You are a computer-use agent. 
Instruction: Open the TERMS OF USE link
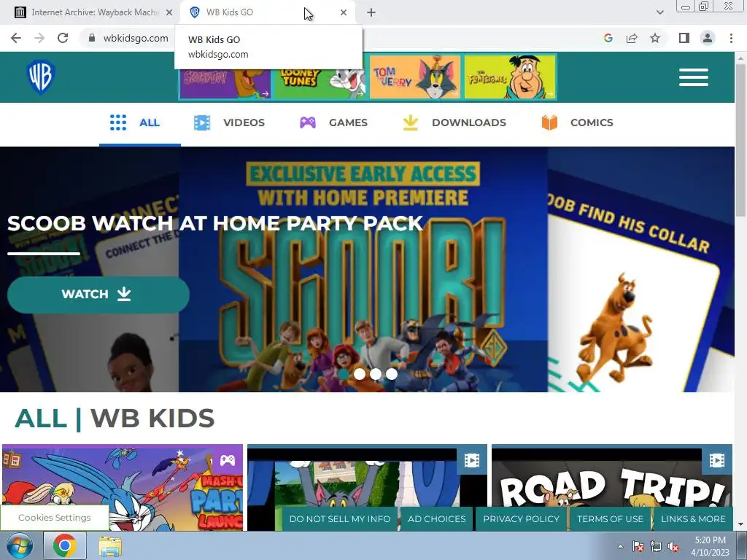[610, 519]
